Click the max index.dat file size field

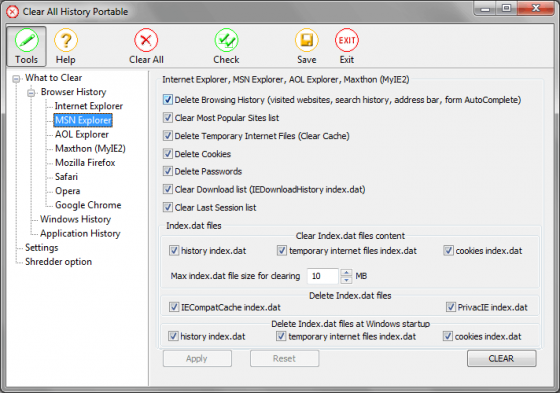pos(323,276)
